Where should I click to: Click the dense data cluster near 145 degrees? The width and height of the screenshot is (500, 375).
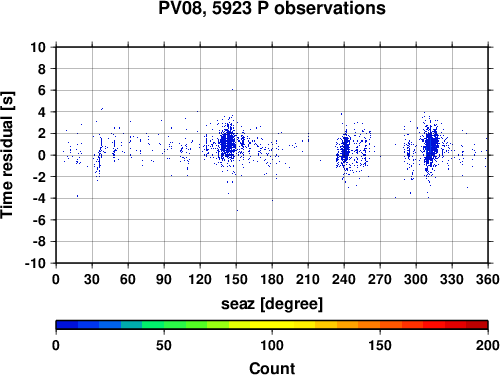click(x=228, y=143)
